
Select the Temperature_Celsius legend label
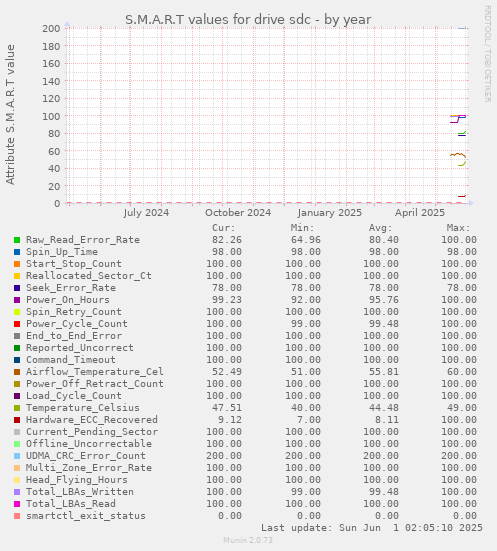point(83,408)
